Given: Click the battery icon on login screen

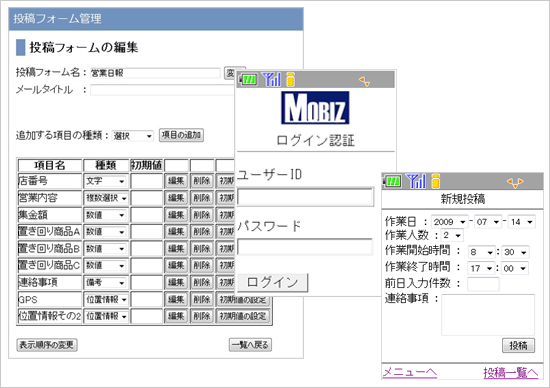Looking at the screenshot, I should tap(248, 80).
